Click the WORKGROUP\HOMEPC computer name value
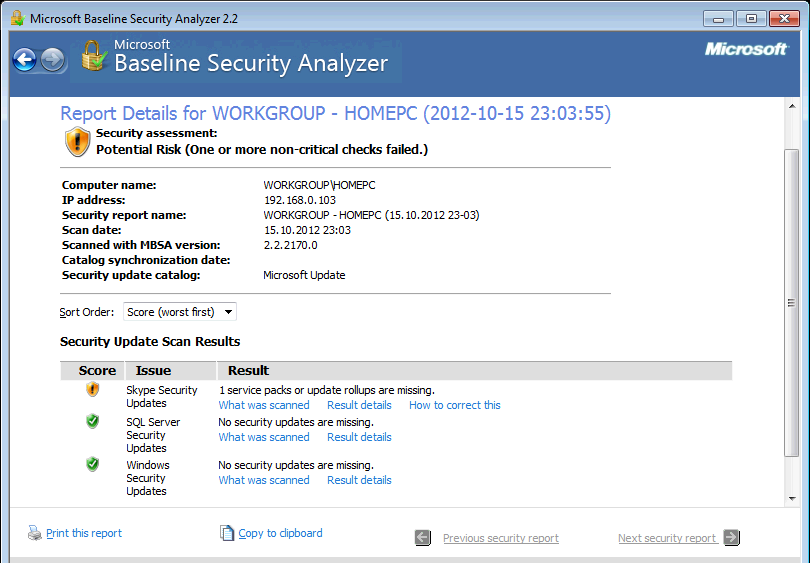Viewport: 810px width, 563px height. (x=319, y=185)
